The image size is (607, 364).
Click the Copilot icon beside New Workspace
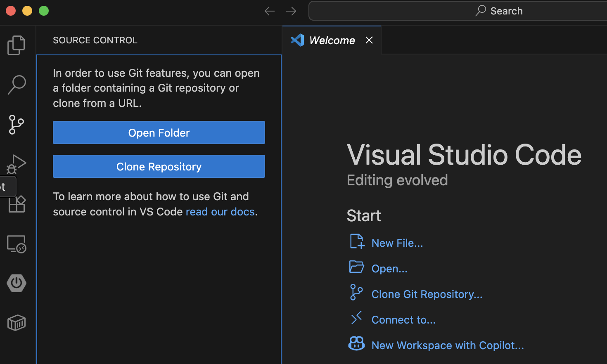[x=356, y=343]
